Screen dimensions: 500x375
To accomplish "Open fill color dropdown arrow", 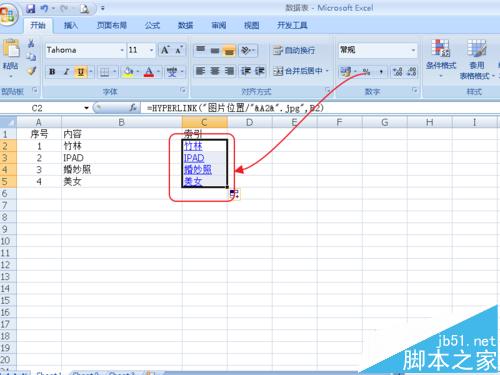I will pos(137,71).
